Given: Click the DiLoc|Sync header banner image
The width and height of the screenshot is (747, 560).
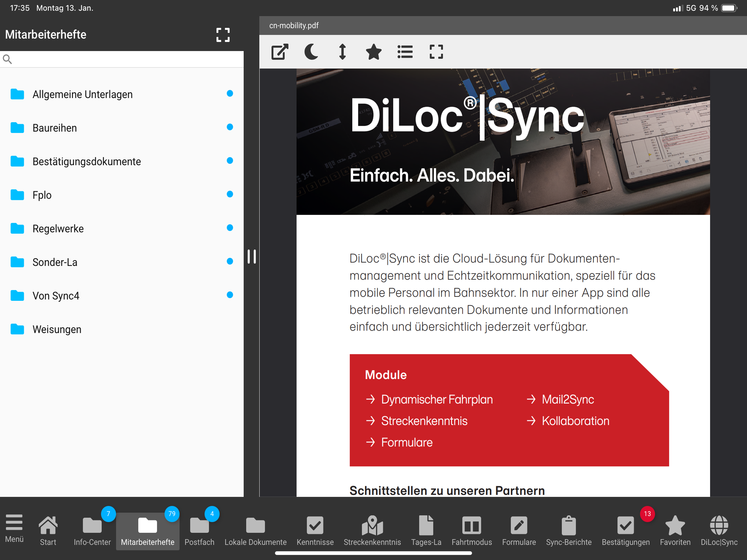Looking at the screenshot, I should pyautogui.click(x=503, y=142).
